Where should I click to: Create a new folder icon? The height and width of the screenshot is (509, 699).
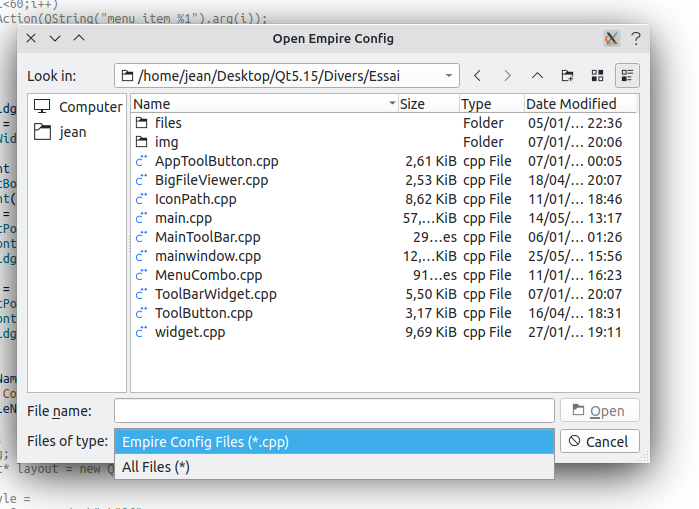coord(567,76)
